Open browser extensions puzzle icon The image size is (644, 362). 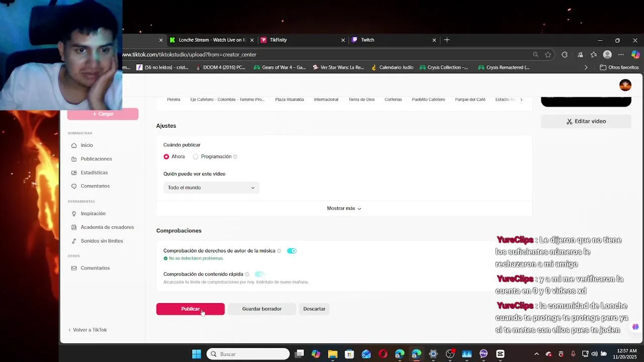(565, 54)
